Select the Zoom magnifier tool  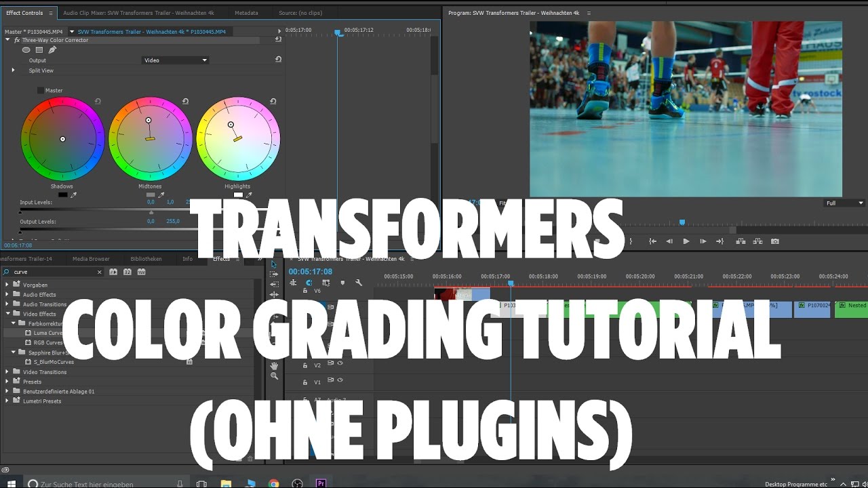tap(274, 376)
